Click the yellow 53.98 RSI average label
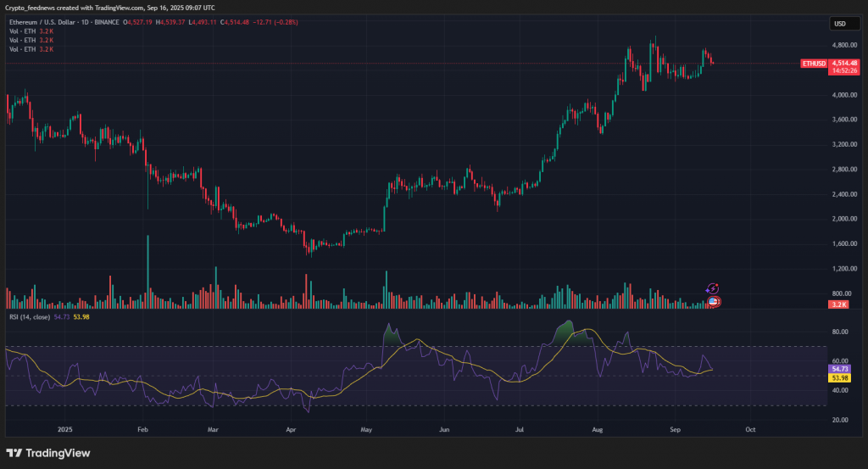Viewport: 868px width, 469px height. point(839,377)
